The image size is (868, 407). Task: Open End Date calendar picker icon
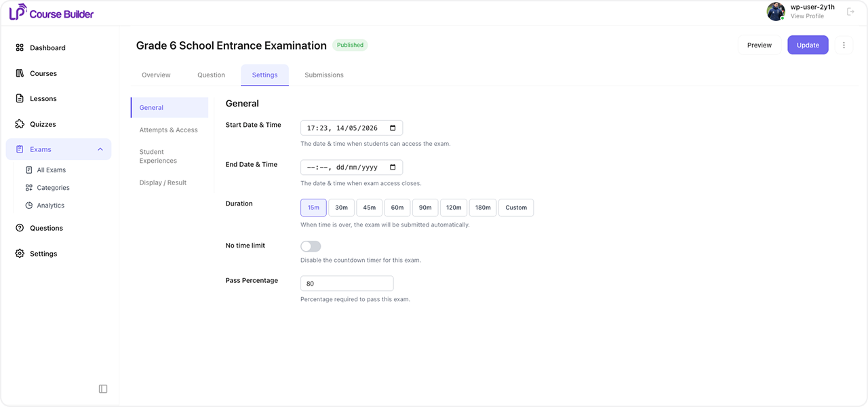(393, 168)
